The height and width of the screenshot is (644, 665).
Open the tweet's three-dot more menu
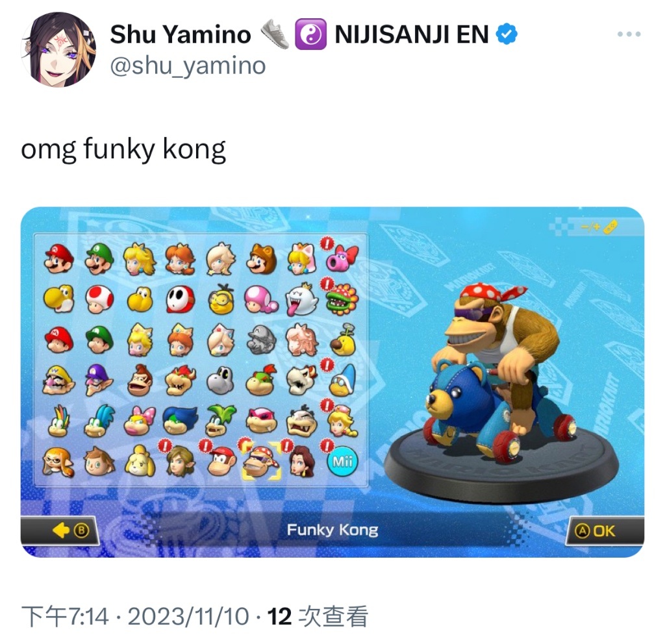(629, 34)
